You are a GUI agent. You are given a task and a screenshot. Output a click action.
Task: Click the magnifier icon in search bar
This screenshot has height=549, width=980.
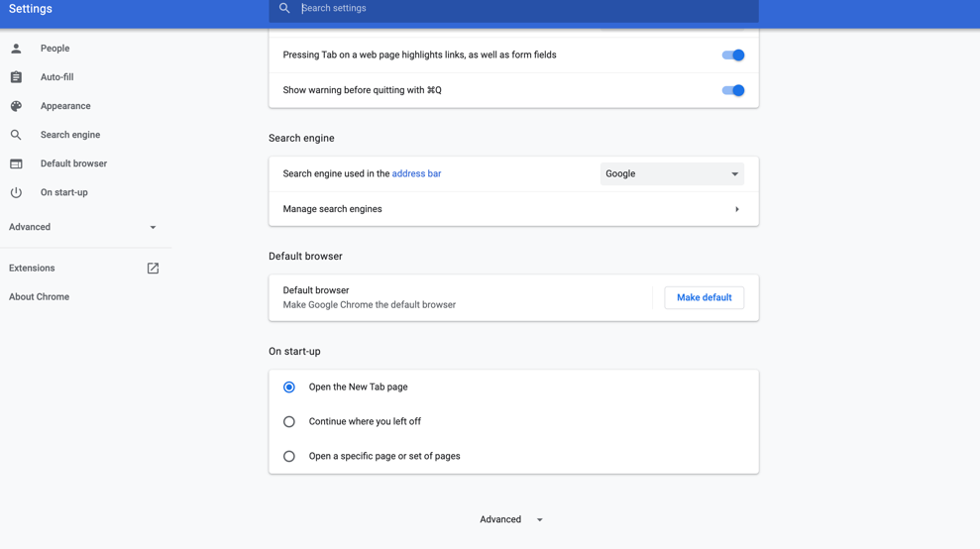click(284, 9)
